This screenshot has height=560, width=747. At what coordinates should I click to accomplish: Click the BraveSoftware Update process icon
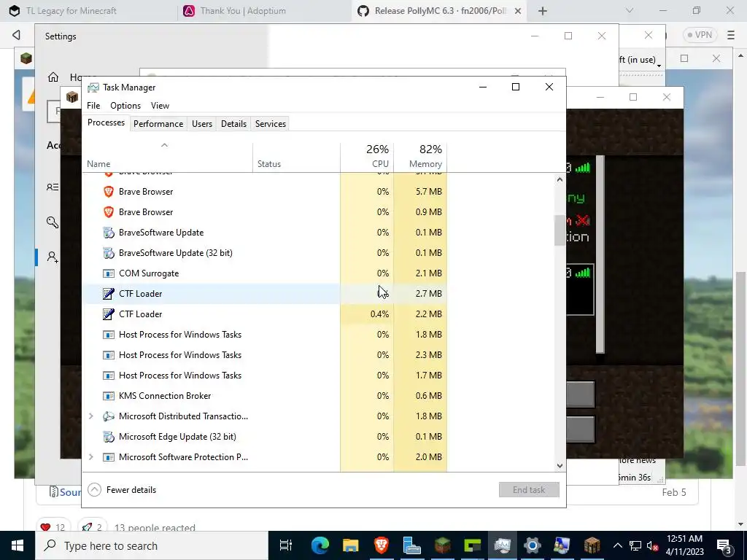point(109,233)
